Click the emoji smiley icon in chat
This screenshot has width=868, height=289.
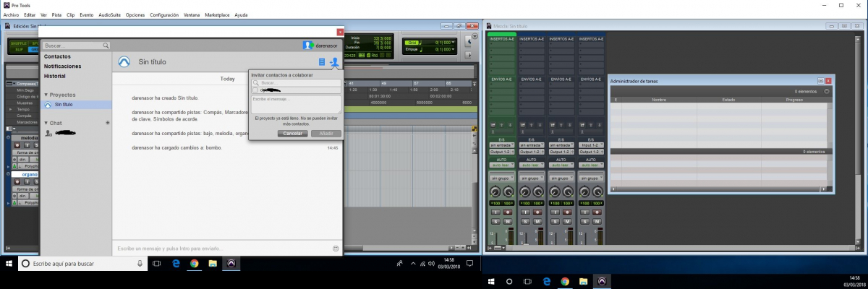pyautogui.click(x=336, y=249)
